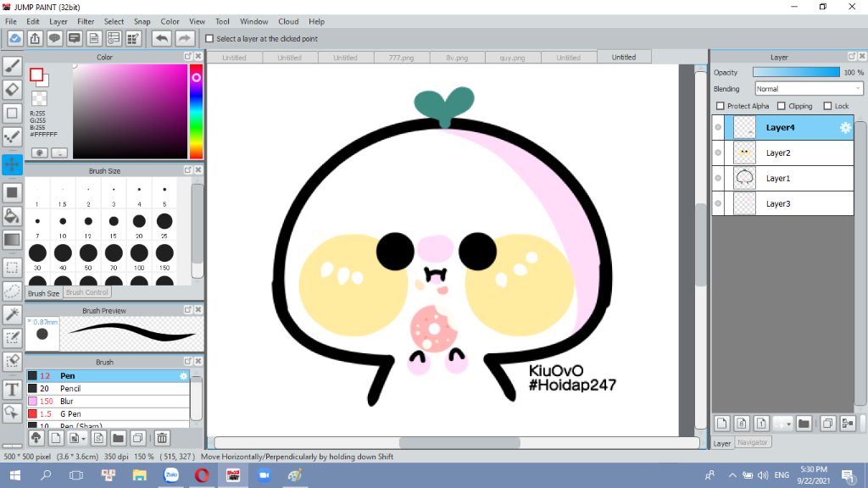
Task: Select the Gradient tool
Action: pos(12,240)
